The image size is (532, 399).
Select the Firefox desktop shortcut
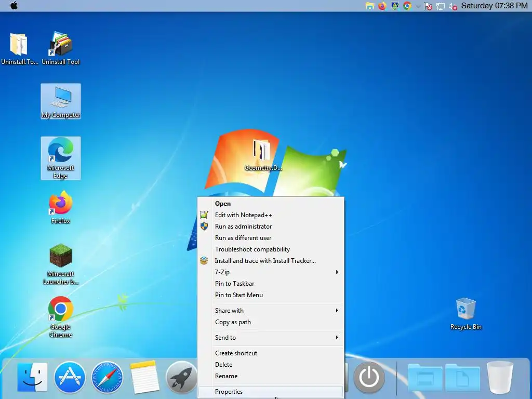pos(61,207)
